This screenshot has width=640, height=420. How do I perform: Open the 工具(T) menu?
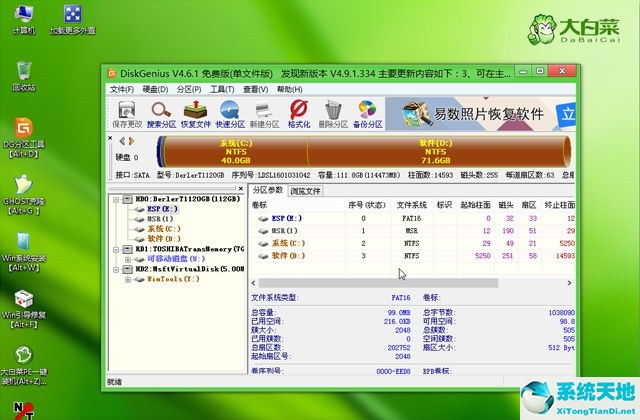(222, 89)
